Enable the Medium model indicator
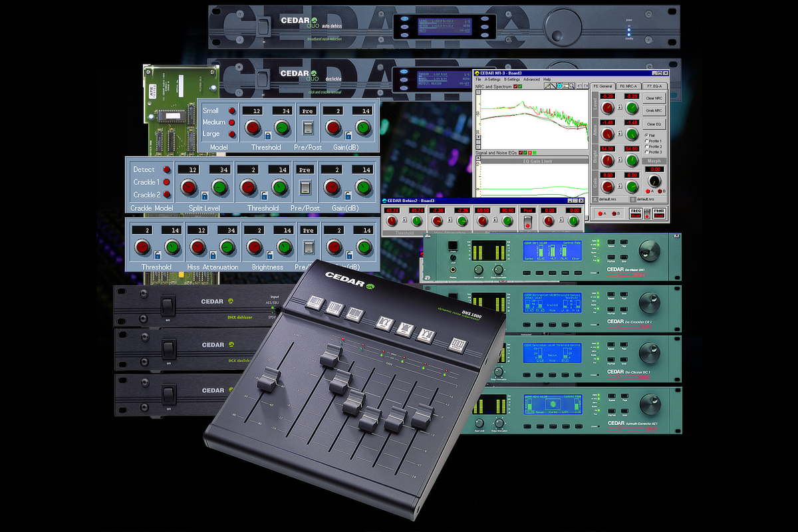Image resolution: width=798 pixels, height=532 pixels. tap(232, 122)
